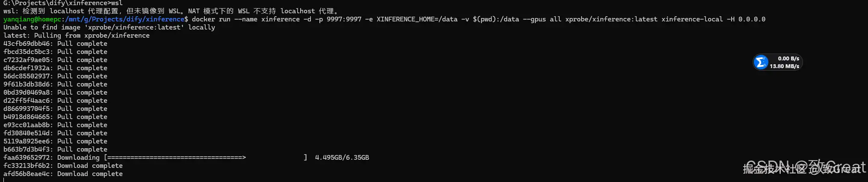Click afd56b8eae4c Download complete line
Image resolution: width=868 pixels, height=182 pixels.
pyautogui.click(x=63, y=174)
